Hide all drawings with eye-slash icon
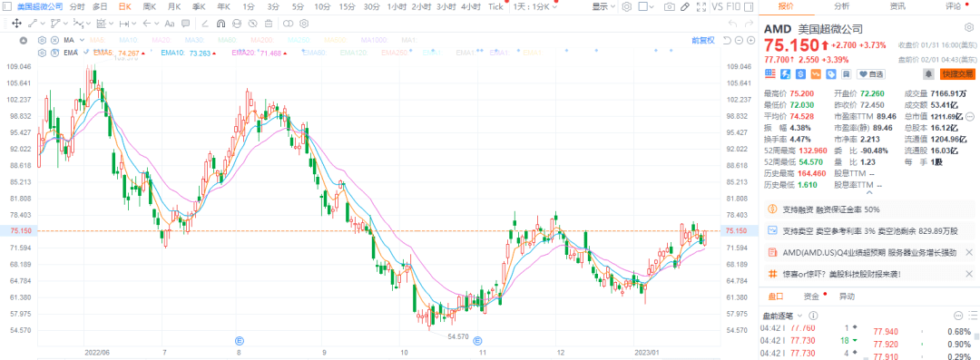The width and height of the screenshot is (980, 360). (x=252, y=24)
